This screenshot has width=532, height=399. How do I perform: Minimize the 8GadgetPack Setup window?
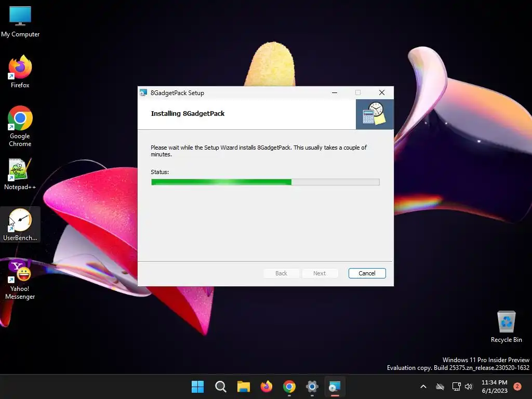point(335,92)
